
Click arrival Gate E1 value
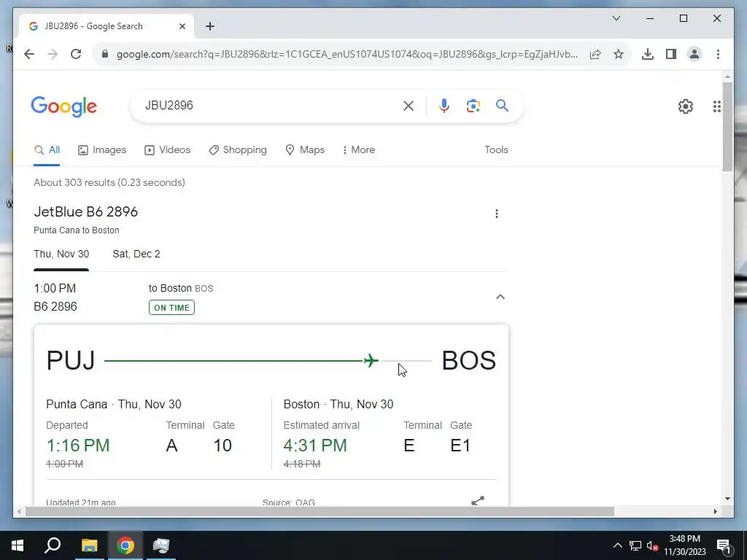point(460,446)
